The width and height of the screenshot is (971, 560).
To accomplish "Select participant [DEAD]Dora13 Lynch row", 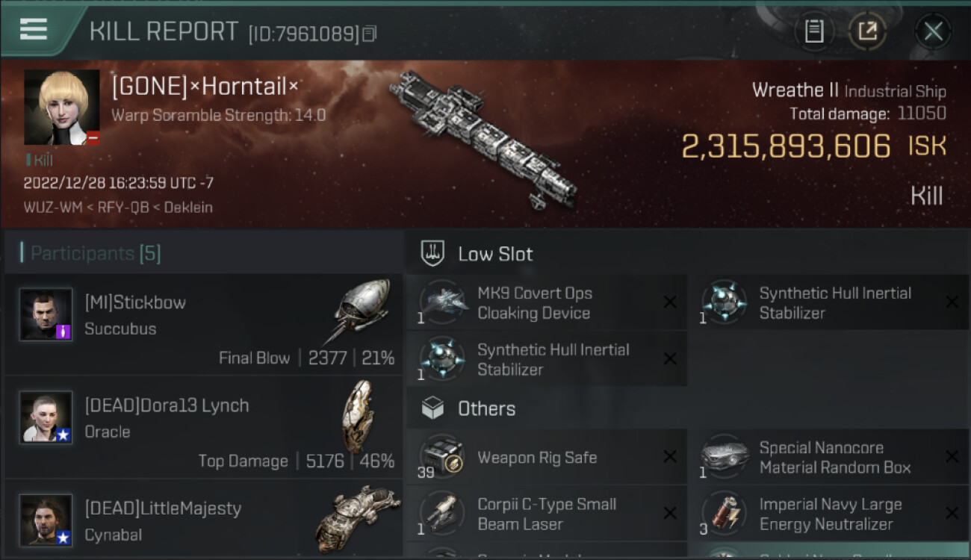I will [x=203, y=427].
